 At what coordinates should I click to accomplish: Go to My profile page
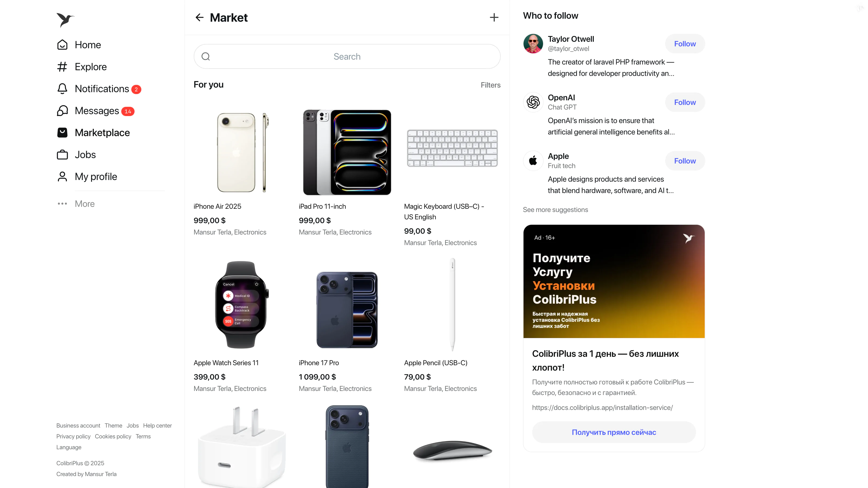pos(87,176)
